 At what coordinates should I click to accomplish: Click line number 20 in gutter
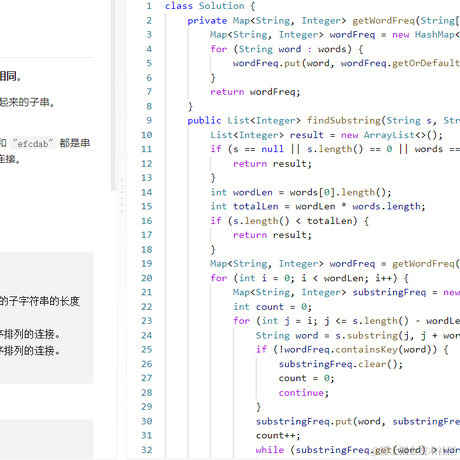[147, 278]
